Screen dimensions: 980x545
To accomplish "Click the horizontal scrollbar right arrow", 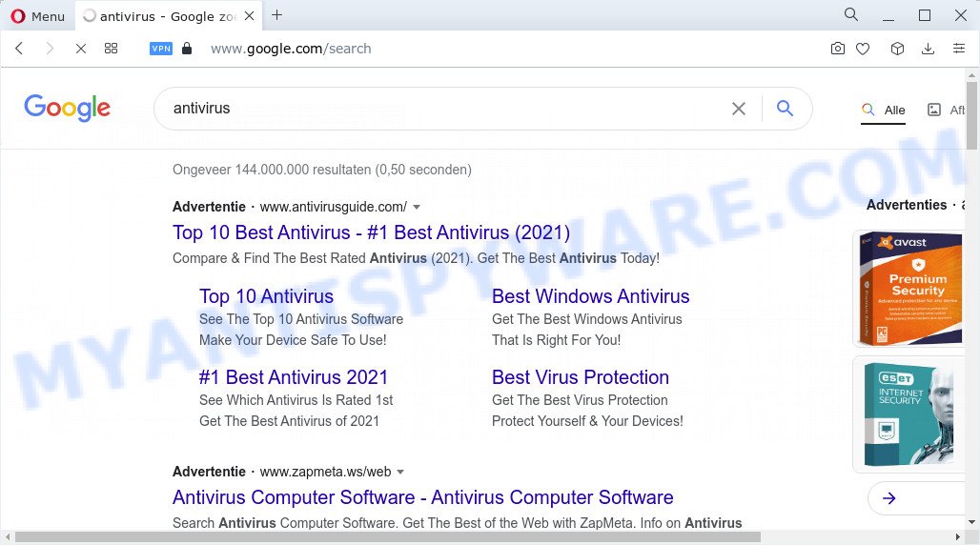I will coord(958,536).
